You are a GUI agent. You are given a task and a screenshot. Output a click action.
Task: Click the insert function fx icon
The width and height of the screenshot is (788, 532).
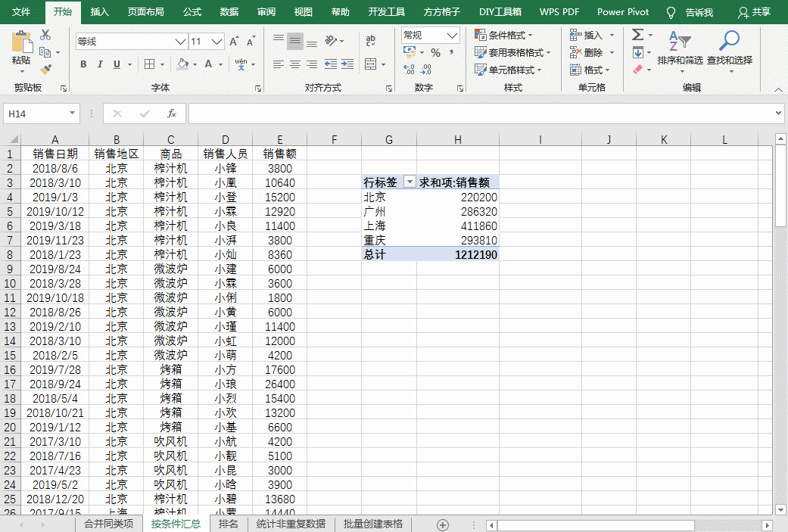click(x=172, y=114)
